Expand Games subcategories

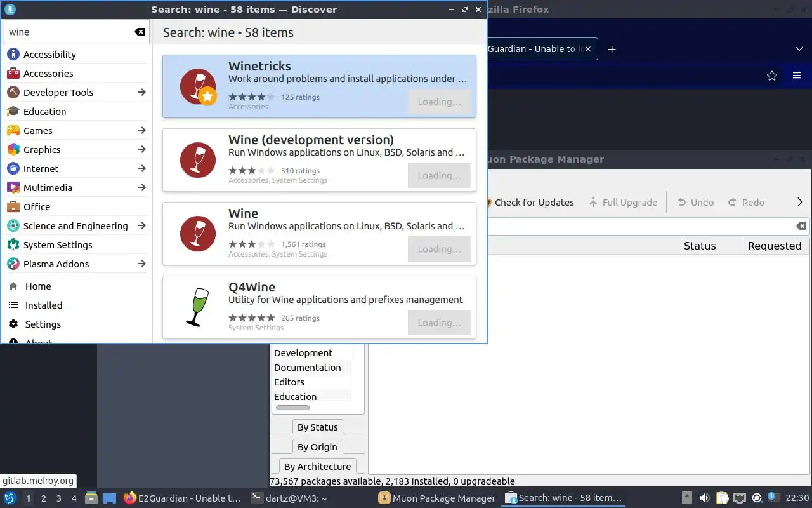pos(141,130)
